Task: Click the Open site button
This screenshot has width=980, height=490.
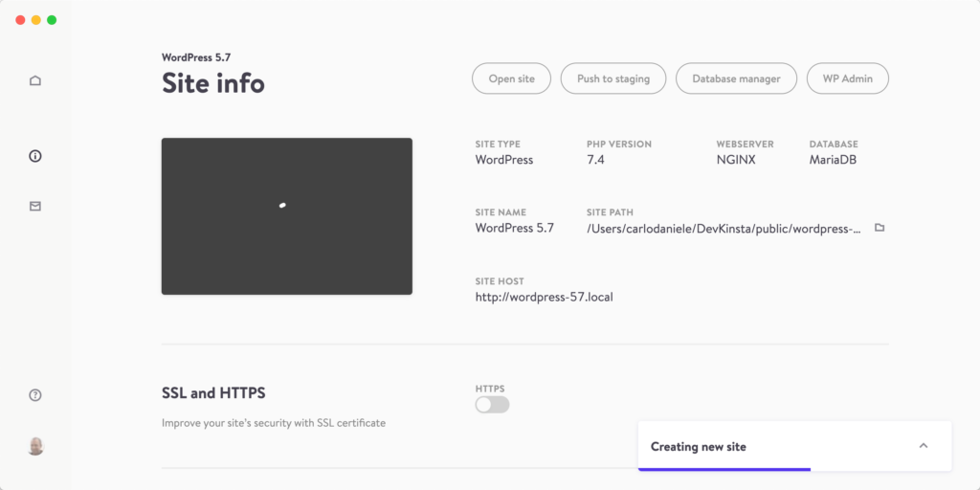Action: click(511, 78)
